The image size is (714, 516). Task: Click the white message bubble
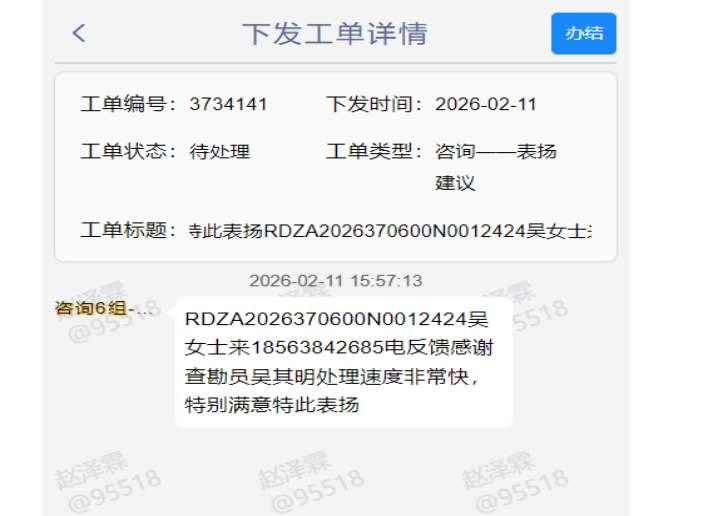coord(343,362)
